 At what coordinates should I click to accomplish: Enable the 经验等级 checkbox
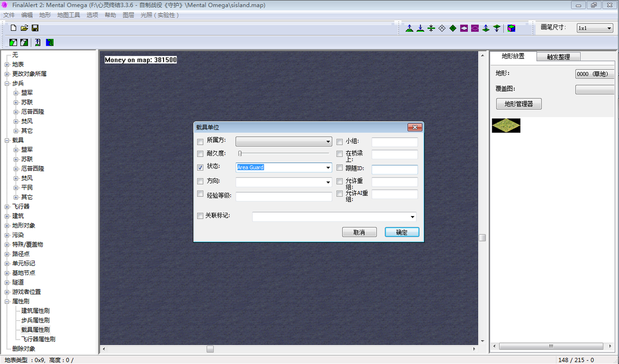[200, 194]
